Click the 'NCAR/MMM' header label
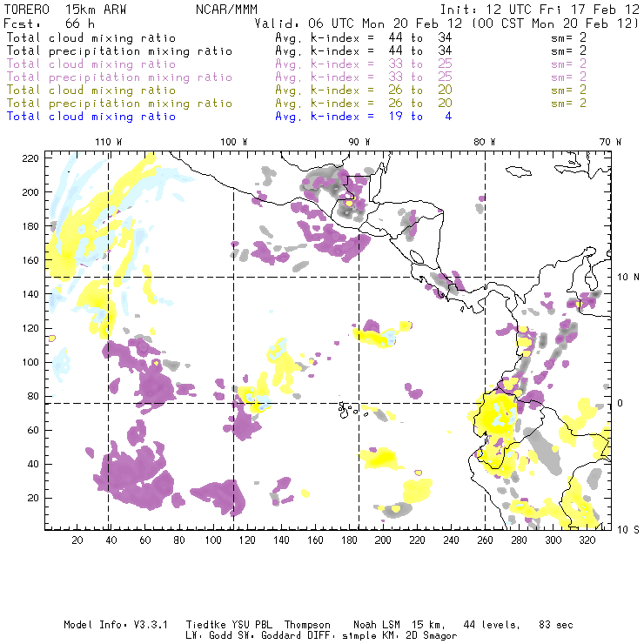The height and width of the screenshot is (644, 644). pos(227,10)
